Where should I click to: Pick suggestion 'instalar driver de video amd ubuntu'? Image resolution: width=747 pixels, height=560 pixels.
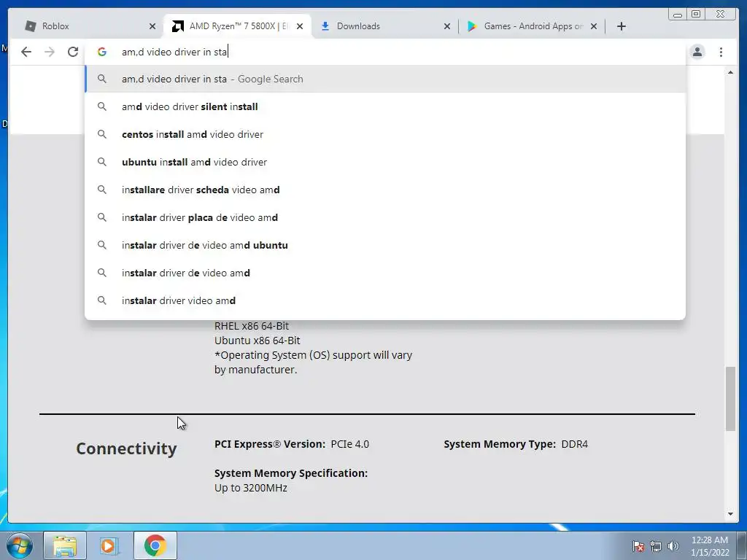coord(385,245)
